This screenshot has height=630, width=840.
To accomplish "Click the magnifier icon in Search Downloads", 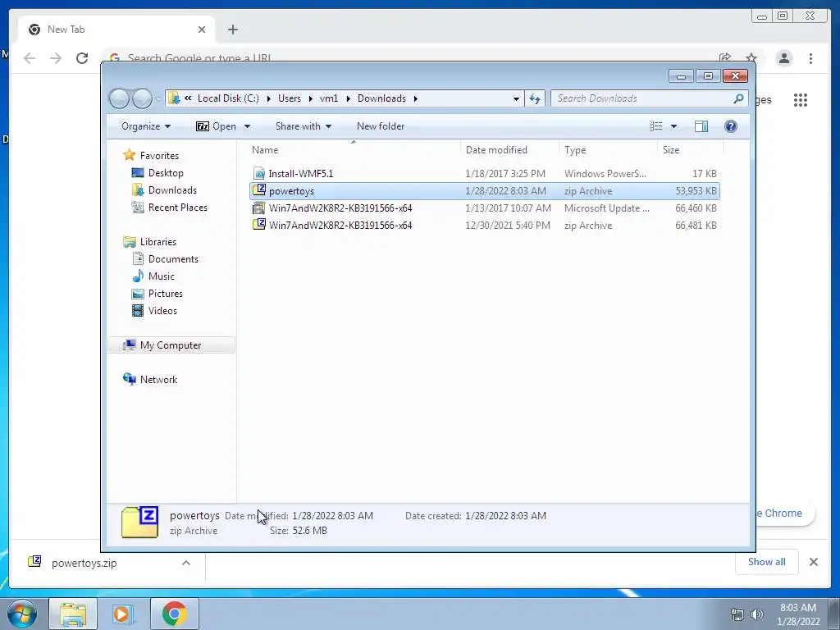I will (739, 98).
